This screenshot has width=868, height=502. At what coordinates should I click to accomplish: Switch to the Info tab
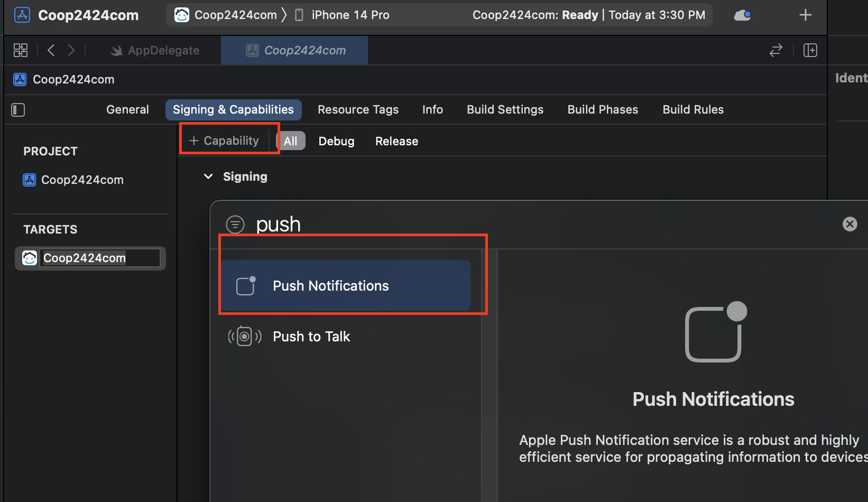tap(432, 109)
